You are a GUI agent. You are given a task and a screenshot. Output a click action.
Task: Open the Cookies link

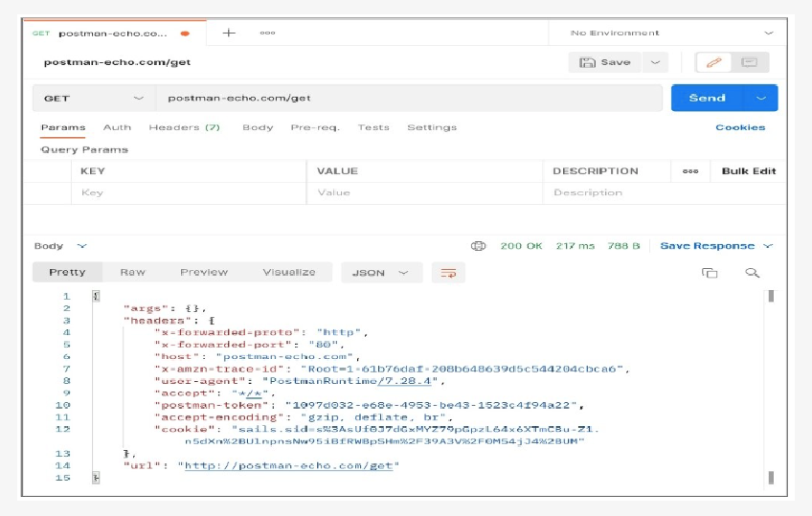(x=740, y=127)
